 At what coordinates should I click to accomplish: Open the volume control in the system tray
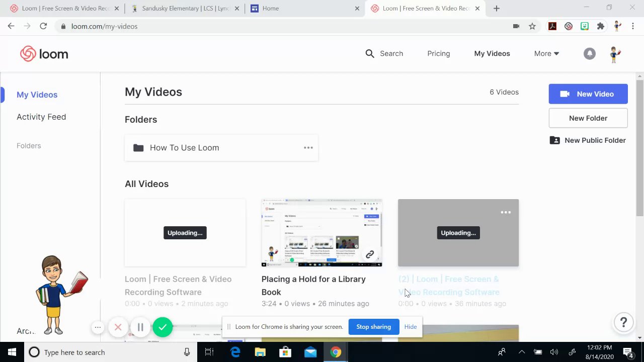click(554, 352)
